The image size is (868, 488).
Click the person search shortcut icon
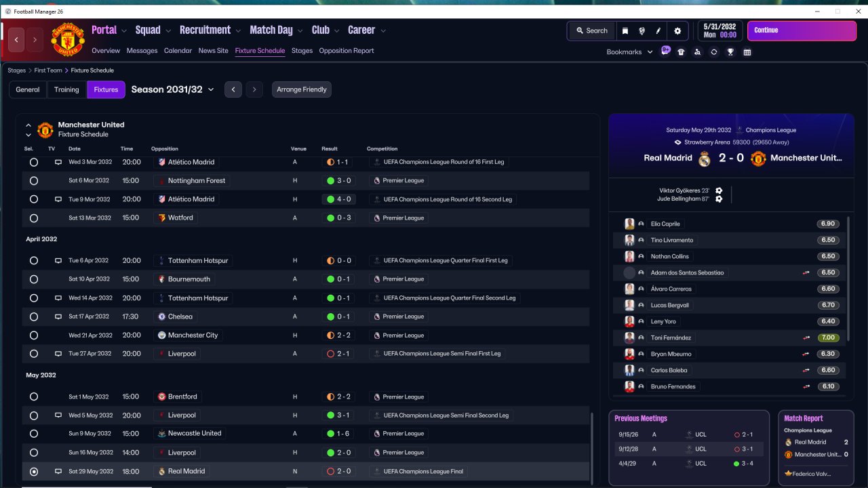[x=697, y=52]
